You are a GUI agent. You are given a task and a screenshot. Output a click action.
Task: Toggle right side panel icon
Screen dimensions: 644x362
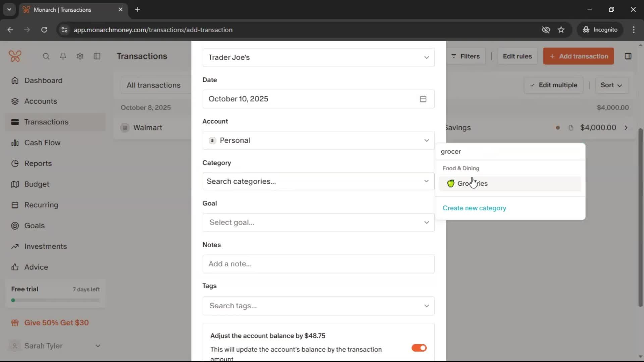click(x=628, y=56)
